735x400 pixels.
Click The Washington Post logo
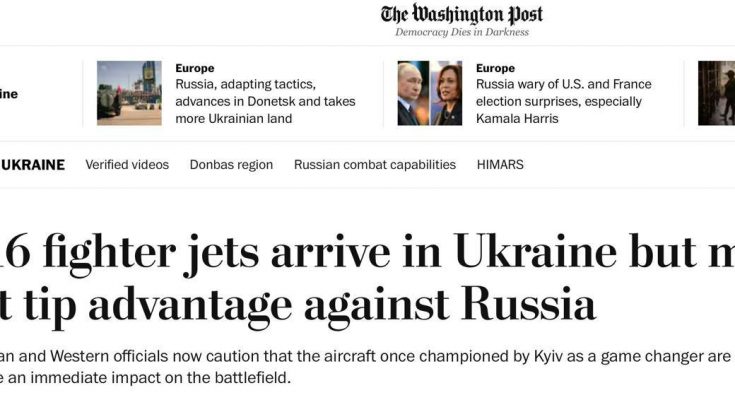pos(462,14)
